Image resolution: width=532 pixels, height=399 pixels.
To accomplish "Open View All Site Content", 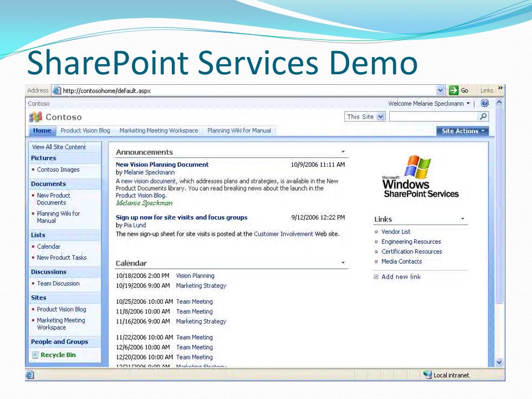I will pyautogui.click(x=59, y=147).
